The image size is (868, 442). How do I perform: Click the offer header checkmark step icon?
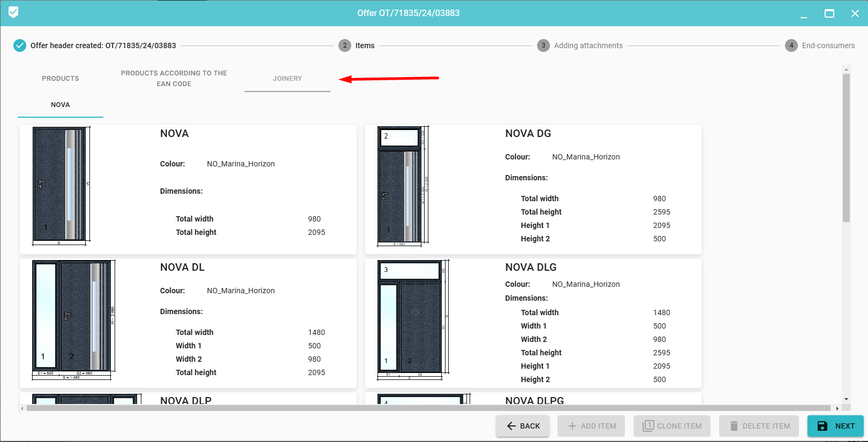pos(20,45)
